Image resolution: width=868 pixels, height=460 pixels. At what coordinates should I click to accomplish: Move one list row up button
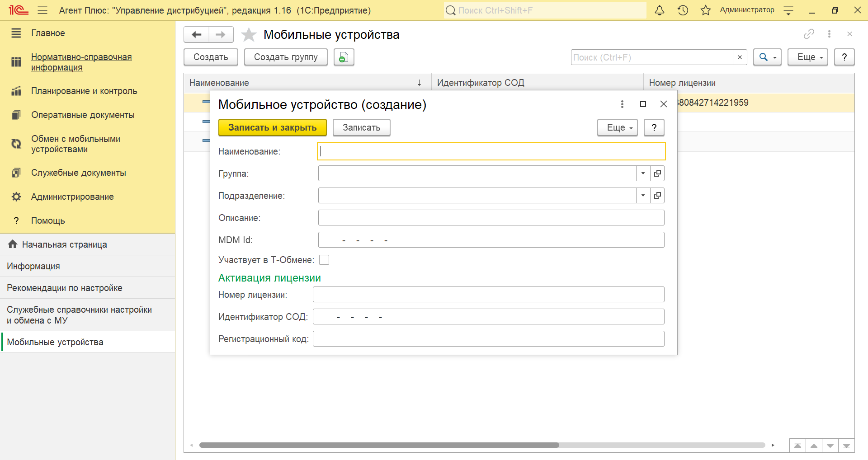coord(814,446)
